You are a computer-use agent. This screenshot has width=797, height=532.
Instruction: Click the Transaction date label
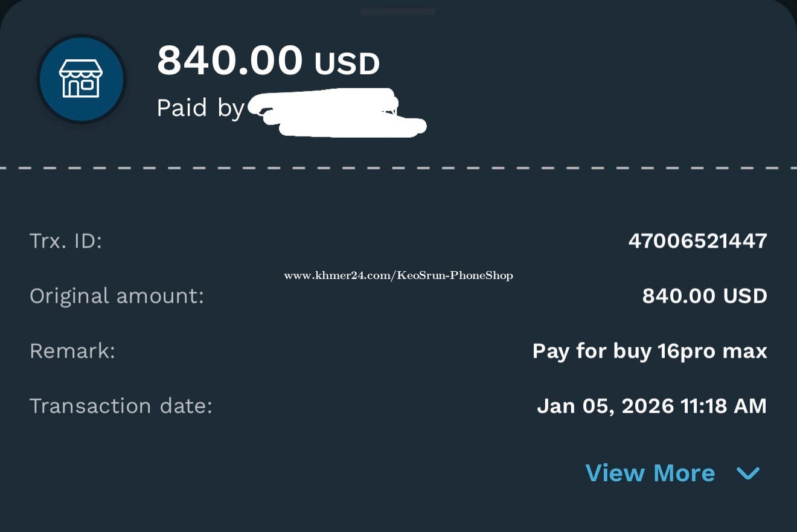click(x=121, y=405)
